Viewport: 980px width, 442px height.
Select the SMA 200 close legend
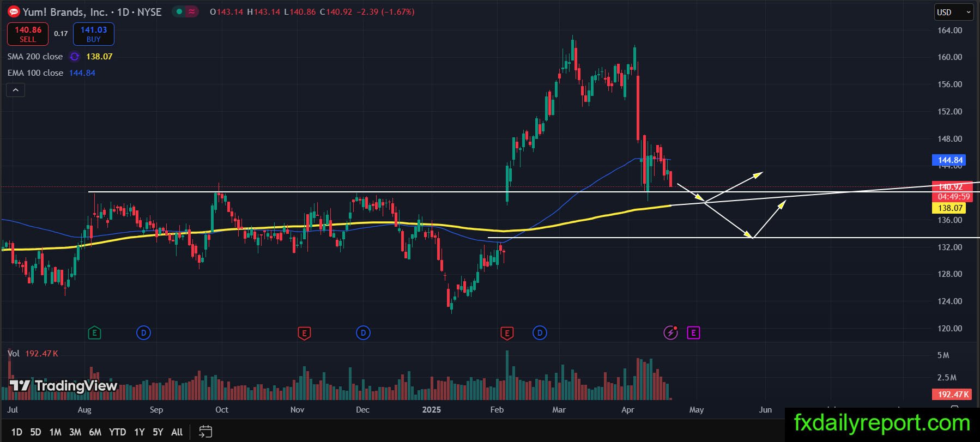click(35, 57)
